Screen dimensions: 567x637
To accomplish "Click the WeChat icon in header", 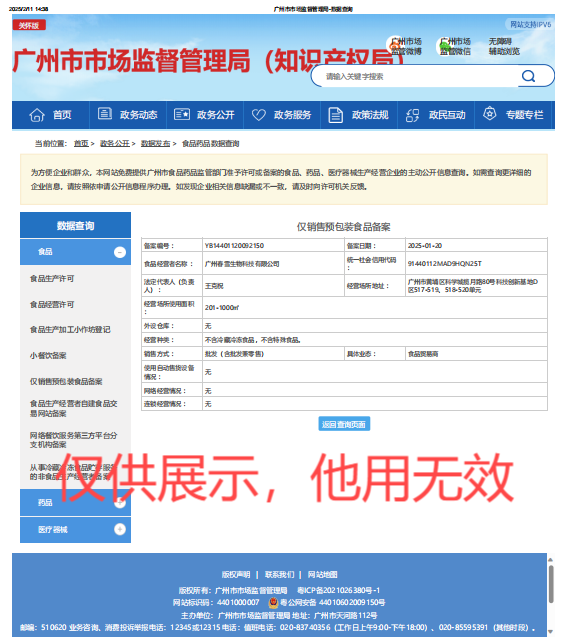I will click(444, 46).
